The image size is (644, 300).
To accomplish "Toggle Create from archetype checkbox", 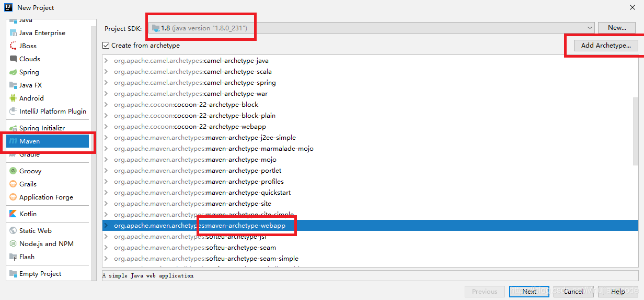I will (106, 46).
